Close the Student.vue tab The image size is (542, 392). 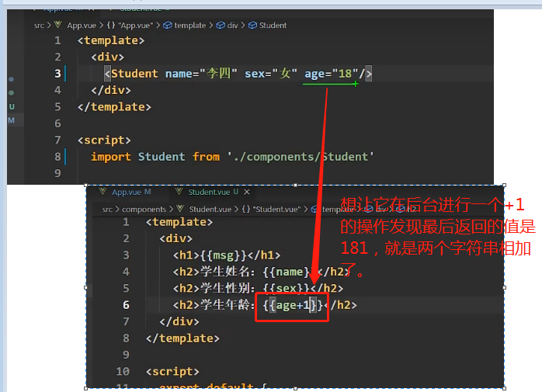tap(246, 192)
